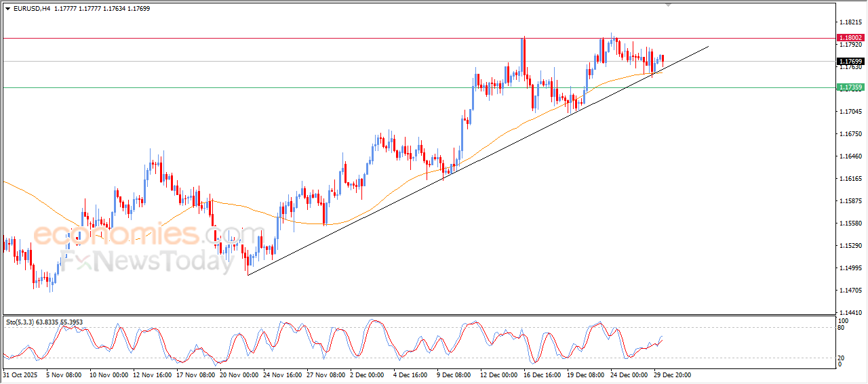This screenshot has width=868, height=384.
Task: Click the gray chart shift triangle marker
Action: 669,5
